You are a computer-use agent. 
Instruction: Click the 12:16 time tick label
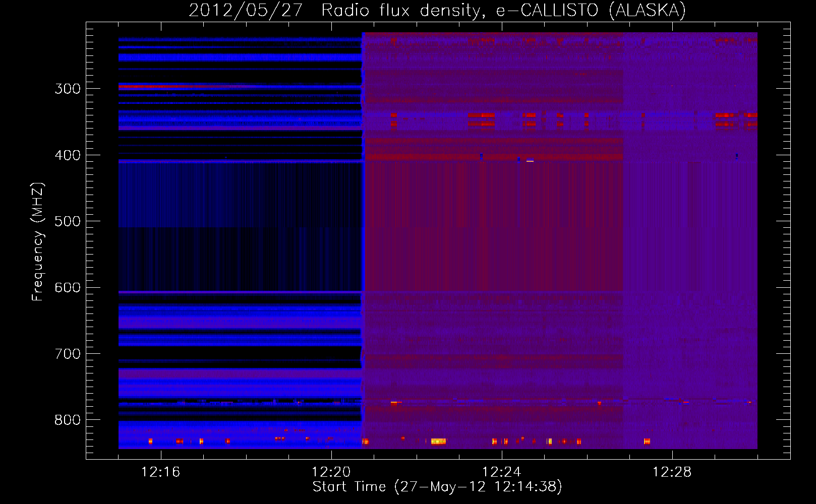click(161, 472)
